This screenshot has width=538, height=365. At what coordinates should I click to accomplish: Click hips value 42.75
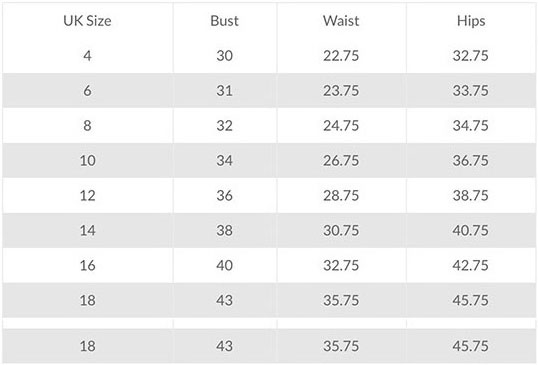click(470, 266)
